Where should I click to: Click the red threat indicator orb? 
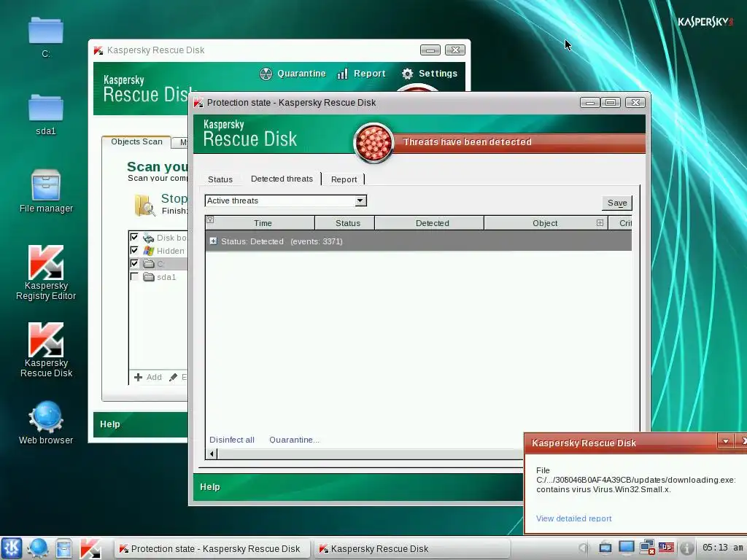pyautogui.click(x=373, y=142)
